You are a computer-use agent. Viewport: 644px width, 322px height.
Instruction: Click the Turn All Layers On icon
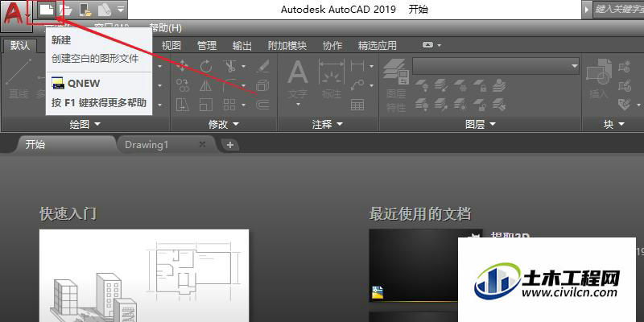[422, 105]
